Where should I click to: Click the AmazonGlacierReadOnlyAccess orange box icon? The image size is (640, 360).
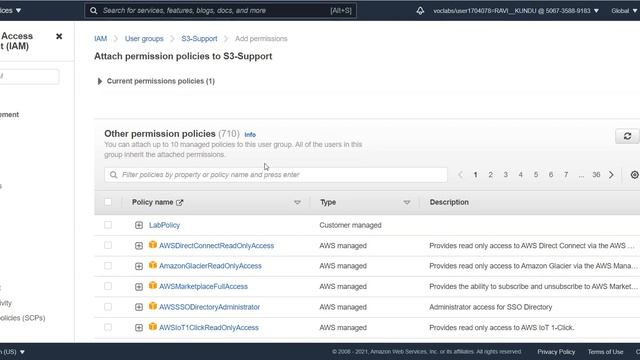pos(153,265)
